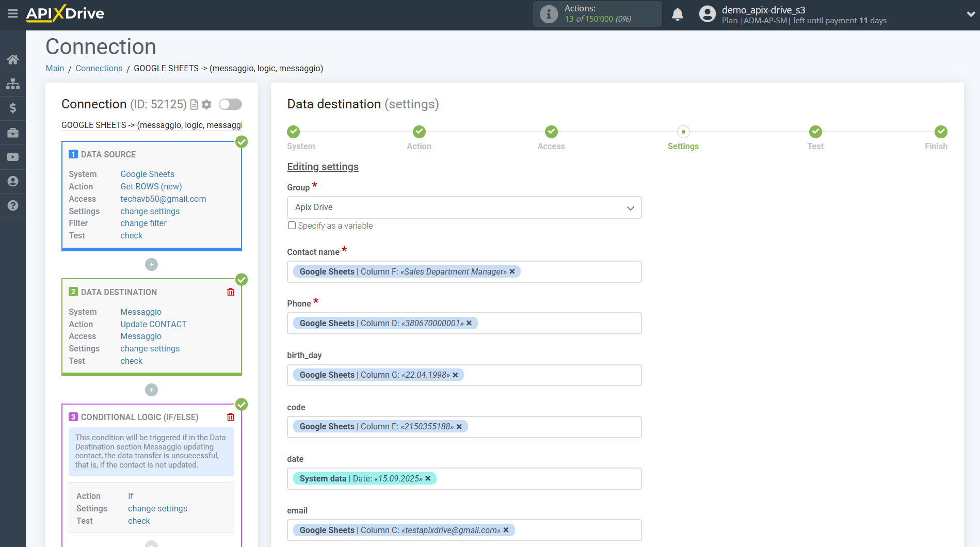Remove the System data Date tag
This screenshot has height=547, width=980.
coord(428,478)
